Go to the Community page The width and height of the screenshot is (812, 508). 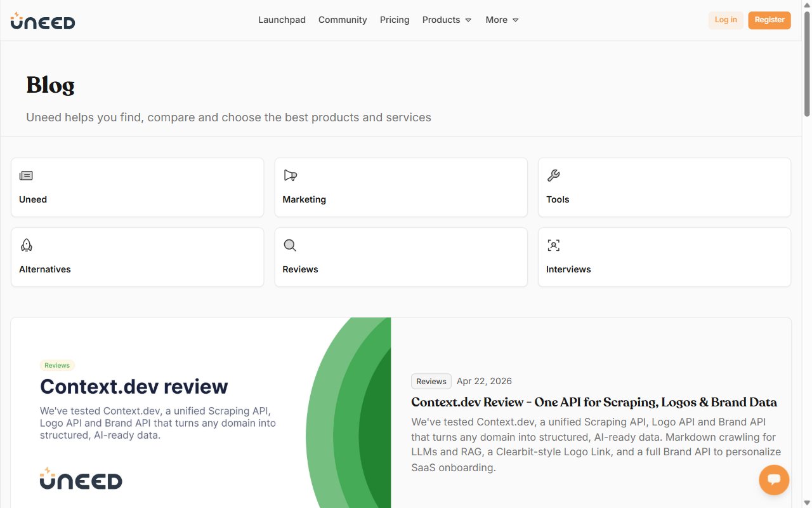(343, 20)
